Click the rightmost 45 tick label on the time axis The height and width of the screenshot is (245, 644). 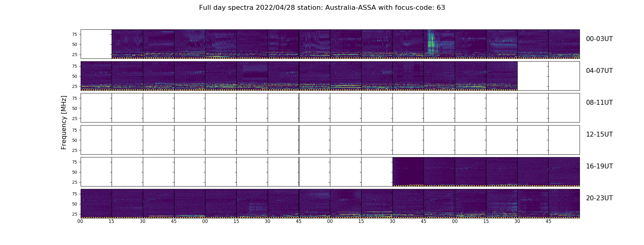pyautogui.click(x=548, y=221)
